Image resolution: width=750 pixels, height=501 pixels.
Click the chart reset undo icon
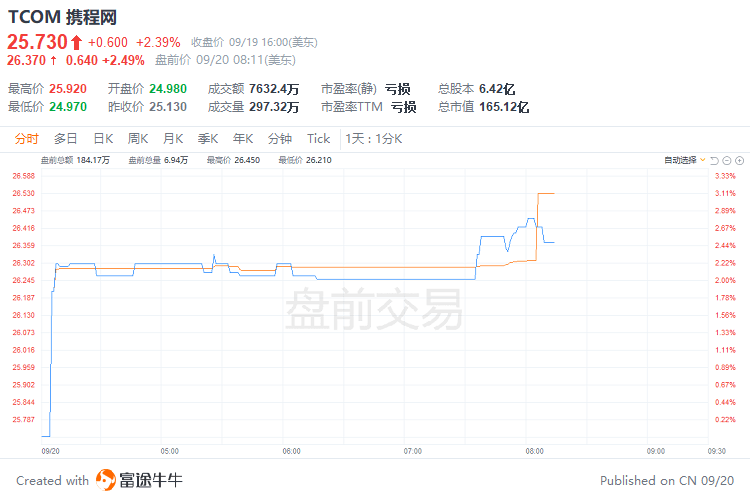[x=715, y=161]
